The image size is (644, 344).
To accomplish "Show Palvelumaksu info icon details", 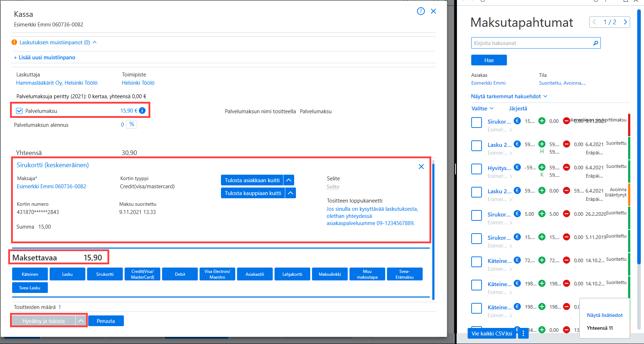I will coord(142,111).
